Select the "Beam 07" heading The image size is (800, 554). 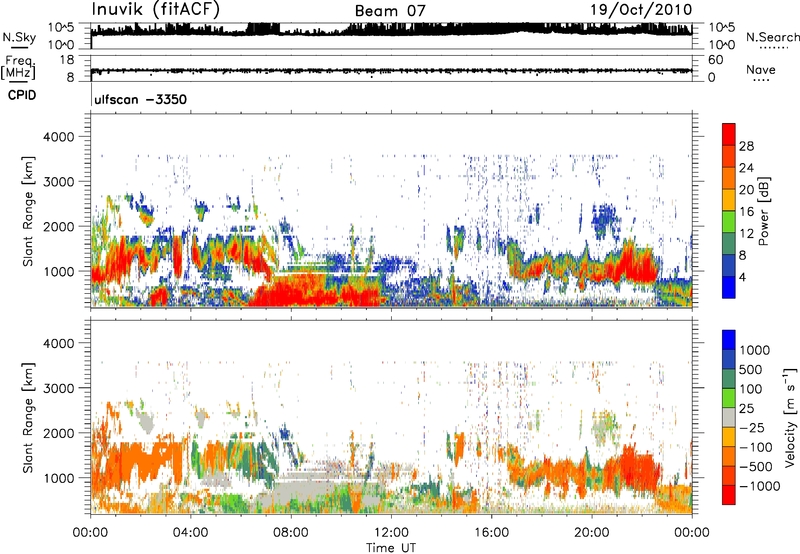tap(390, 11)
